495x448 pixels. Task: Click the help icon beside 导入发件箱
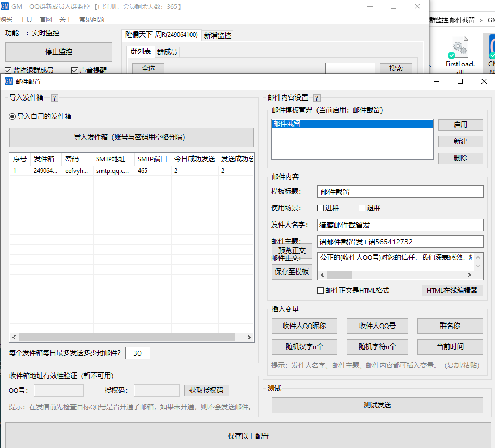[54, 98]
